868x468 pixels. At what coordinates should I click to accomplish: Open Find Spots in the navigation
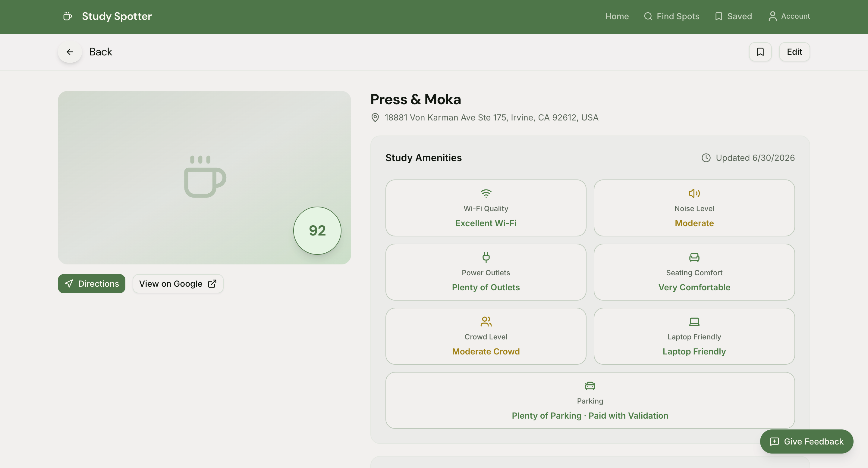(671, 16)
